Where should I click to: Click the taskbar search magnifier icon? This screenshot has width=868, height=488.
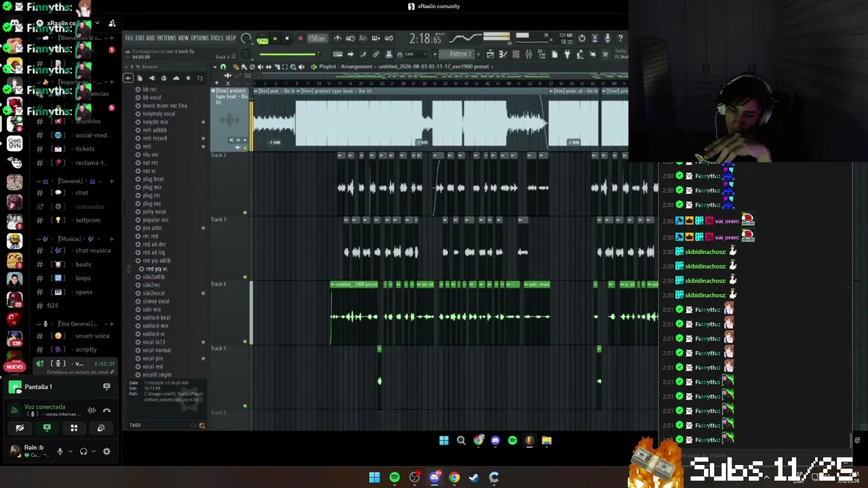coord(461,441)
